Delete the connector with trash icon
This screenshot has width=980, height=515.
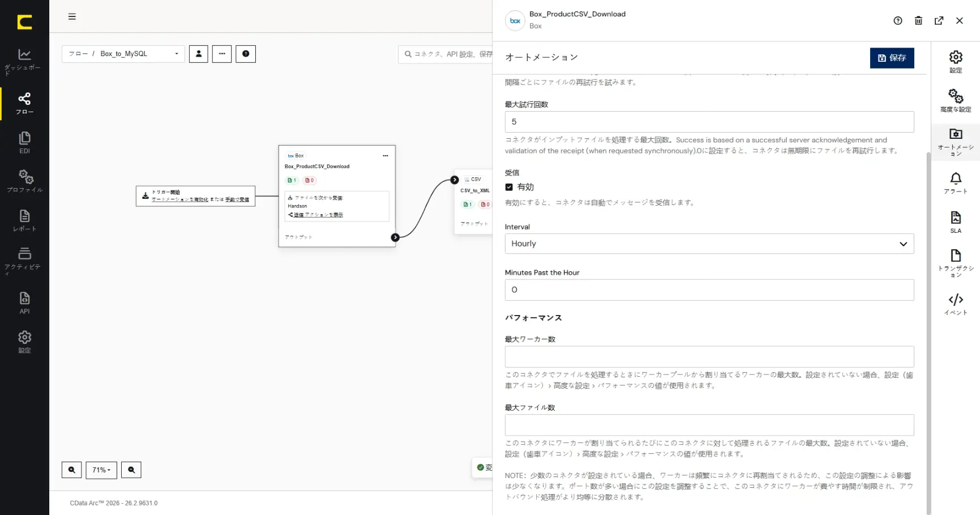tap(918, 21)
